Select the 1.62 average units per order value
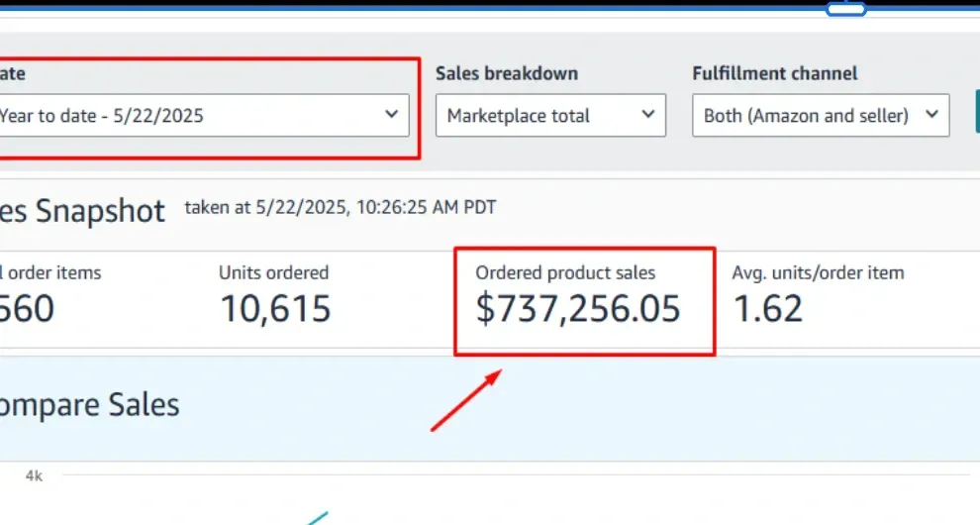 (767, 309)
